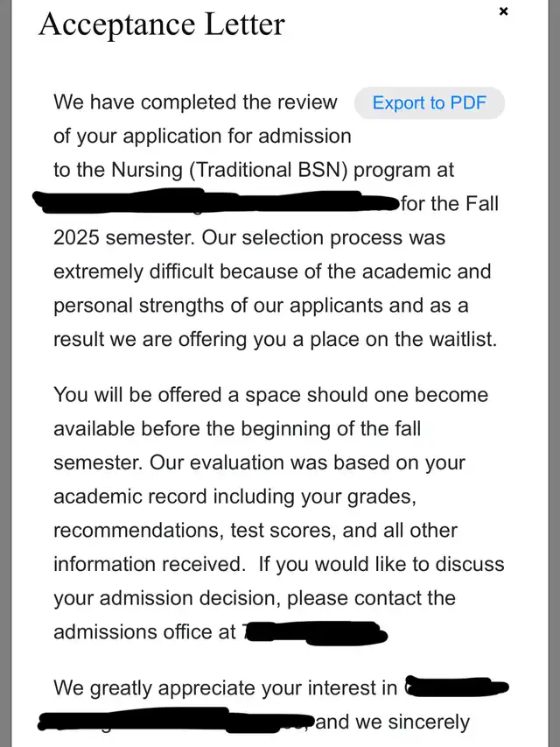
Task: Export the letter to PDF
Action: tap(429, 103)
